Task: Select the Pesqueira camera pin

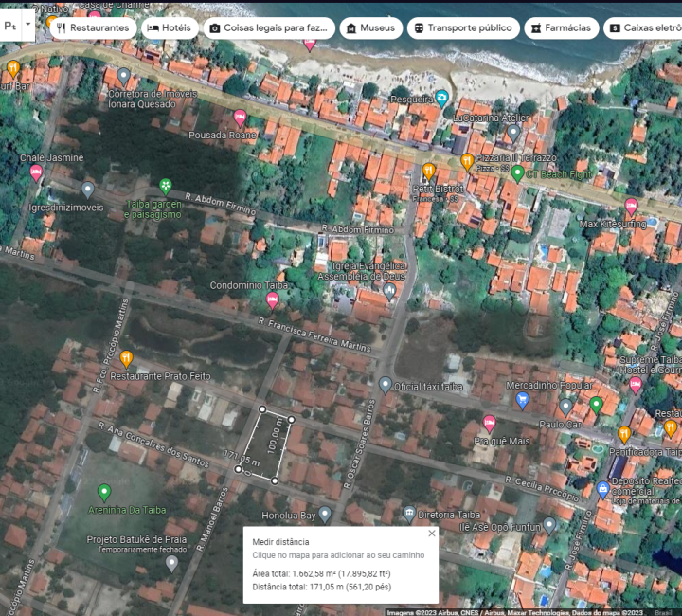Action: coord(442,99)
